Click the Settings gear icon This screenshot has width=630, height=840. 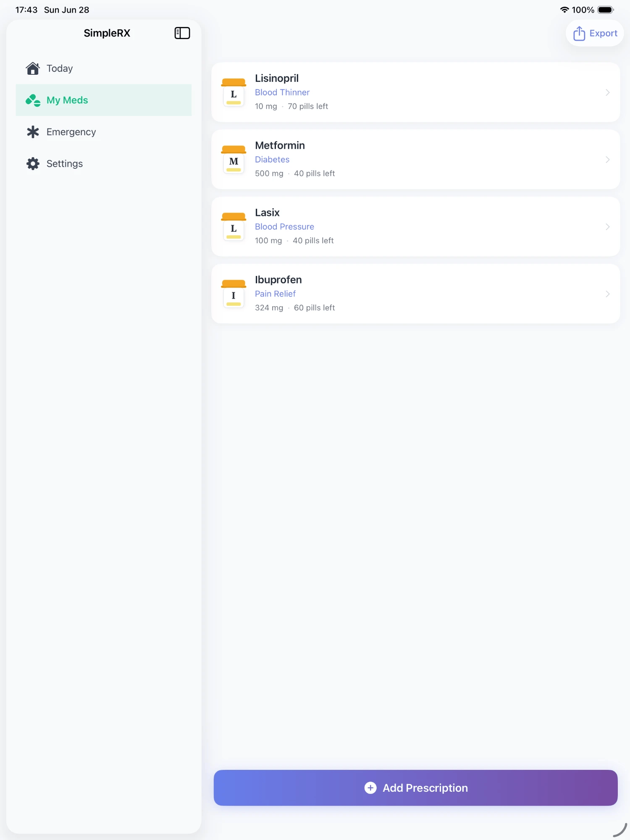coord(33,163)
